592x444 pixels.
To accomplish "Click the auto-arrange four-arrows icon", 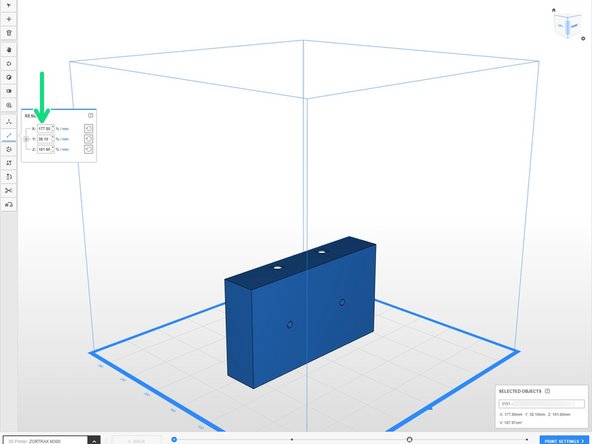I will (9, 163).
